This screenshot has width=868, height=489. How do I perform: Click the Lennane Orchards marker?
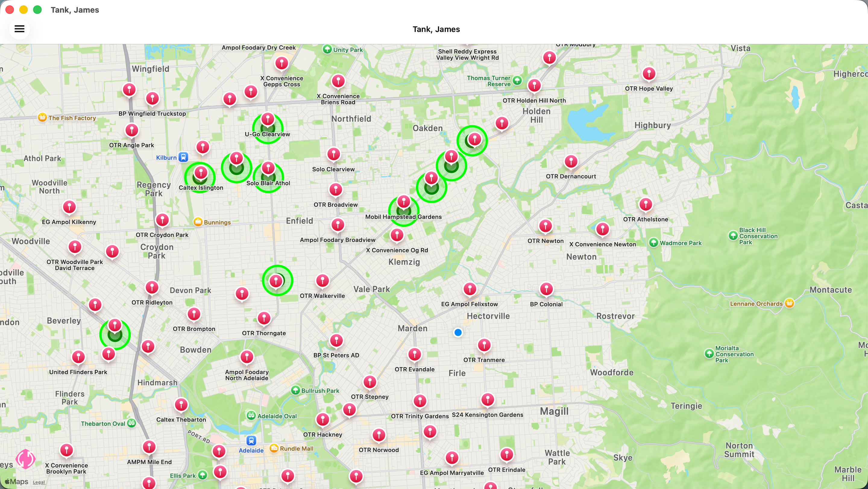(x=789, y=303)
